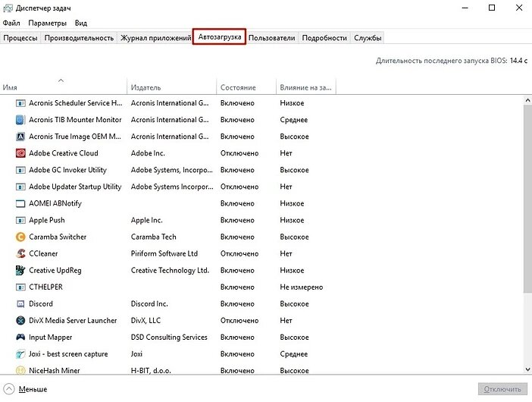Click the Adobe Inc. publisher cell
This screenshot has width=532, height=402.
click(148, 153)
